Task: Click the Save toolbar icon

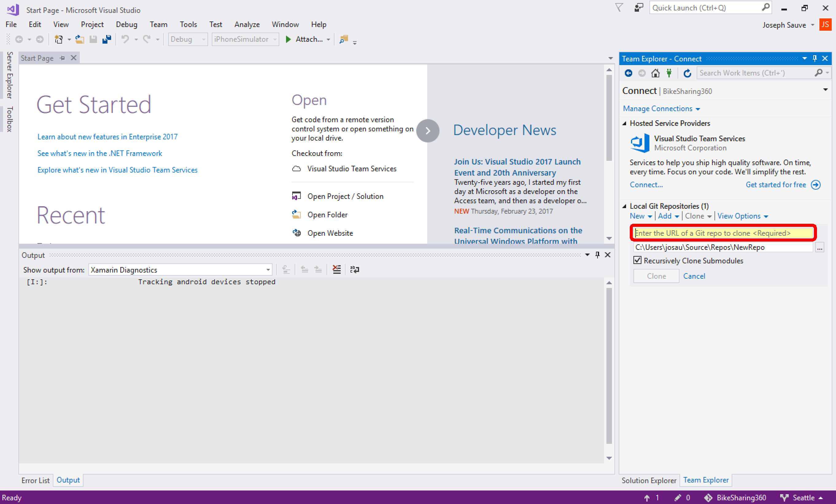Action: (x=93, y=39)
